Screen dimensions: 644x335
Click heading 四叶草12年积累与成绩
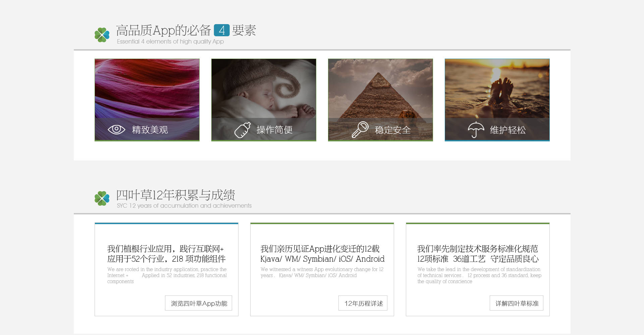click(x=175, y=195)
